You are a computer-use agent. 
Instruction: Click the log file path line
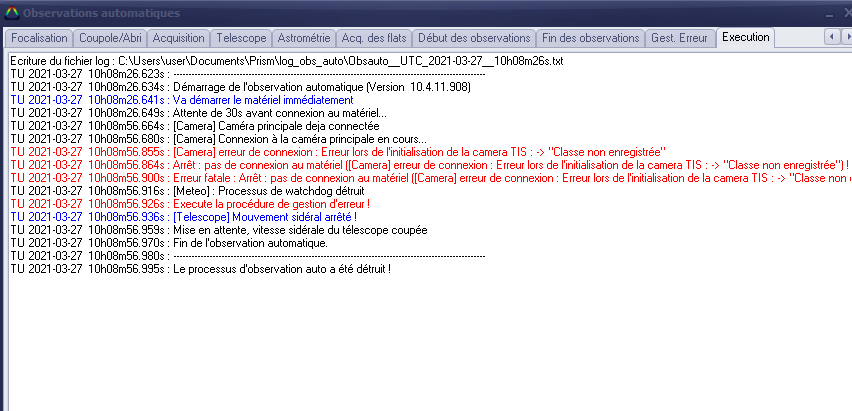pyautogui.click(x=287, y=61)
